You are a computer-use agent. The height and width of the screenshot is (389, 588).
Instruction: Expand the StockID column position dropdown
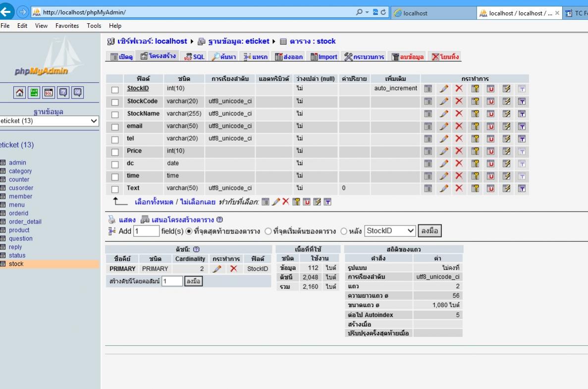390,231
